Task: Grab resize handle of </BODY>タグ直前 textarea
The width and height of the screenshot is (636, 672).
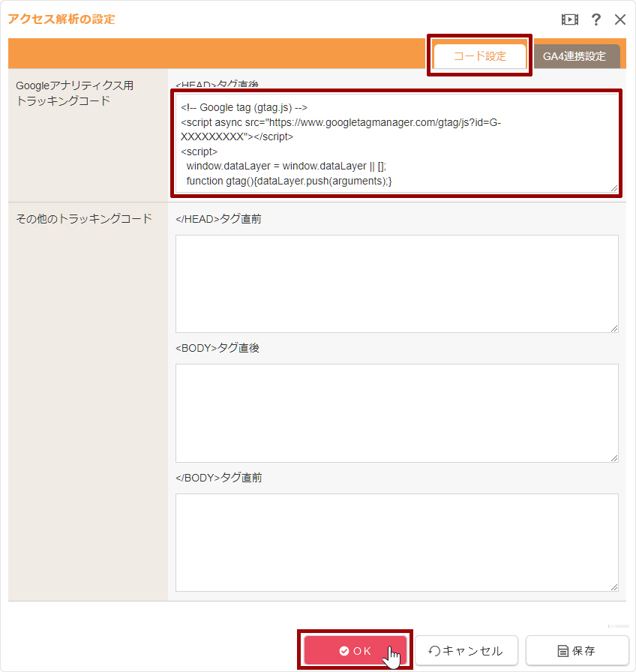Action: tap(614, 587)
